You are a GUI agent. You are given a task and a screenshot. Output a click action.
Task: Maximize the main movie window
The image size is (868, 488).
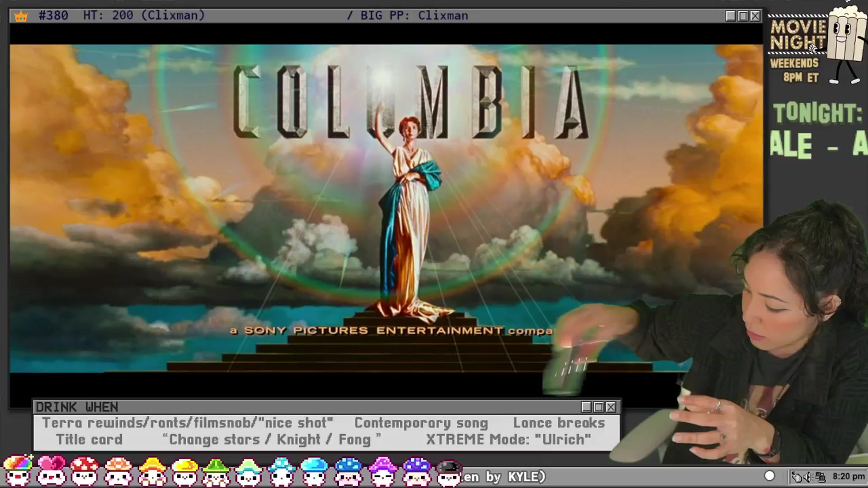click(743, 16)
